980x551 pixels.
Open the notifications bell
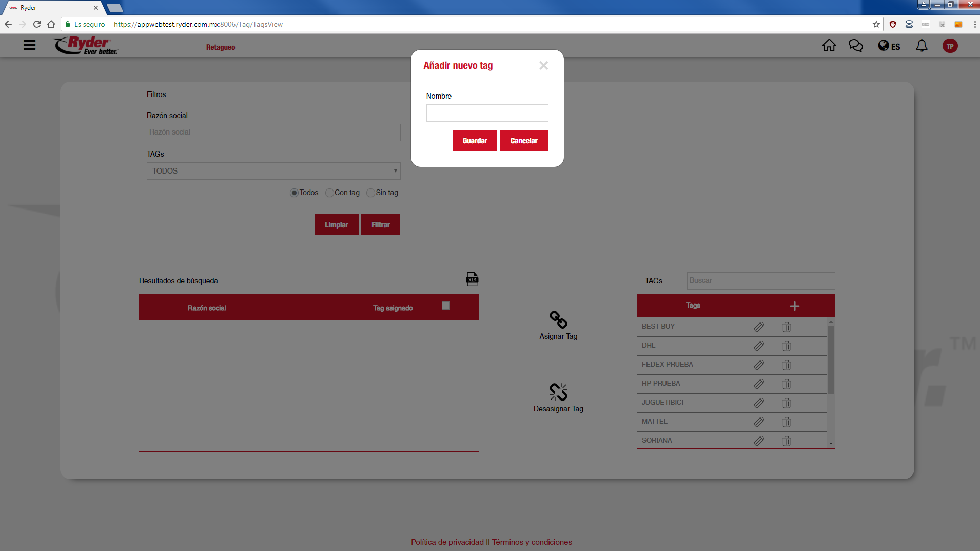922,46
